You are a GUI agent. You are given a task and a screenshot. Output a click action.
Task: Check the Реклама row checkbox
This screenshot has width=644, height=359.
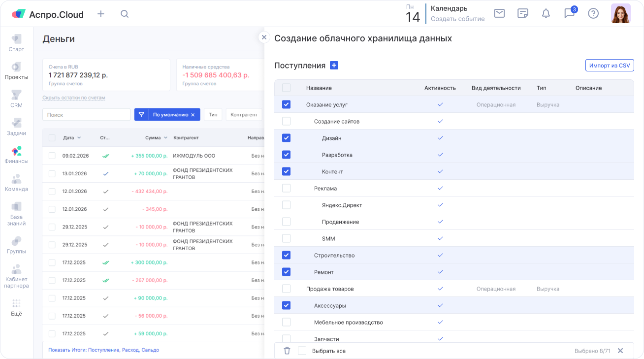[x=286, y=188]
